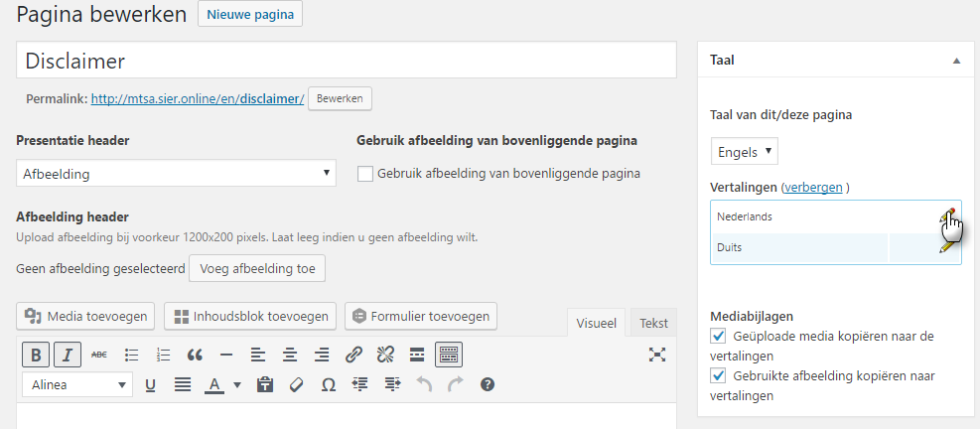This screenshot has height=429, width=980.
Task: Create a numbered list
Action: [164, 355]
